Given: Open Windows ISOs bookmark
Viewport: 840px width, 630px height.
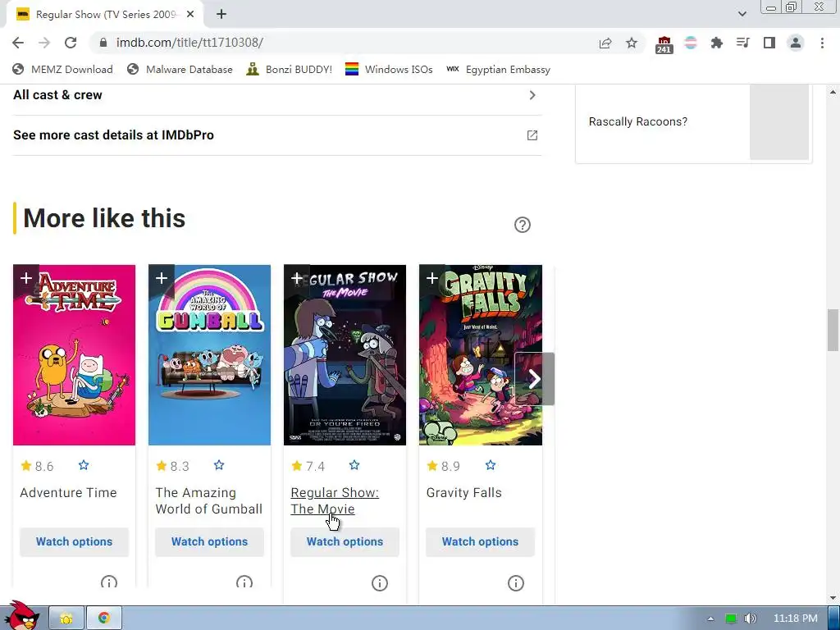Looking at the screenshot, I should point(389,69).
